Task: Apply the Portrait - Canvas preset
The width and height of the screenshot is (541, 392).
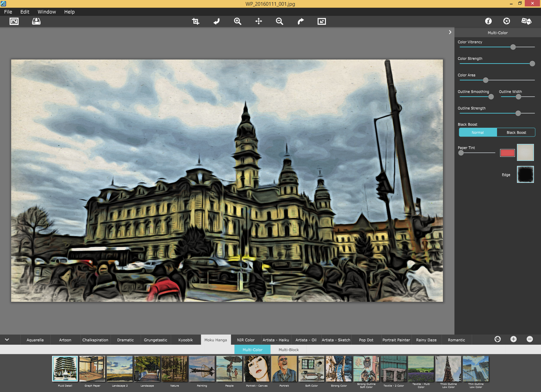Action: point(257,369)
